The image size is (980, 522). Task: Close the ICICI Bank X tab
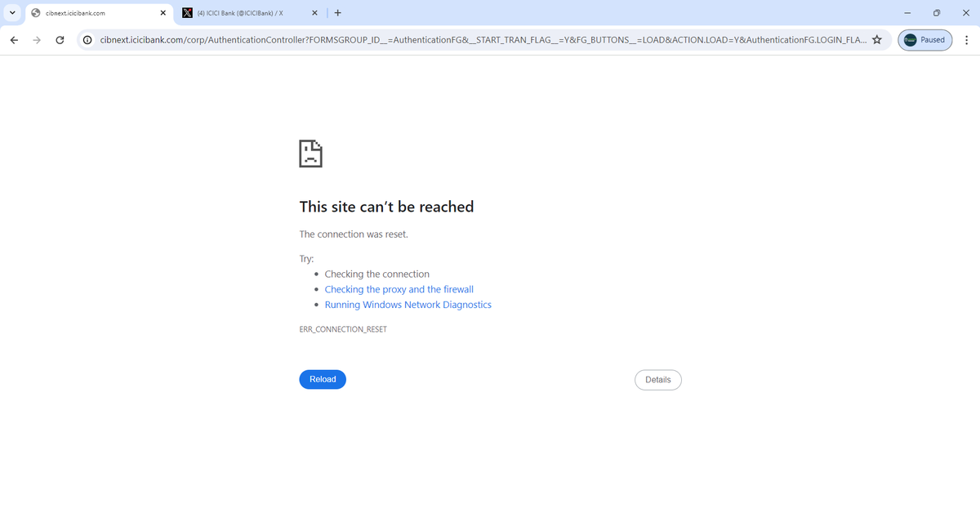pos(314,13)
